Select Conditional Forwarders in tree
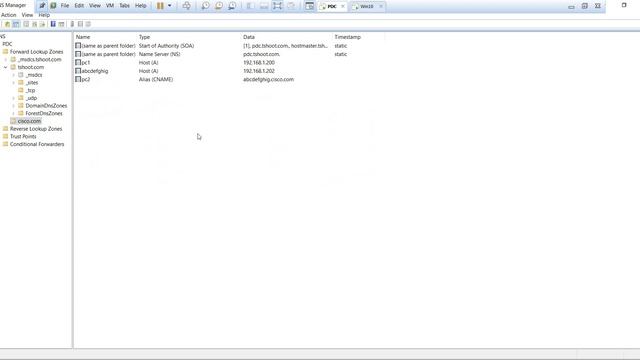Image resolution: width=640 pixels, height=360 pixels. pyautogui.click(x=37, y=144)
